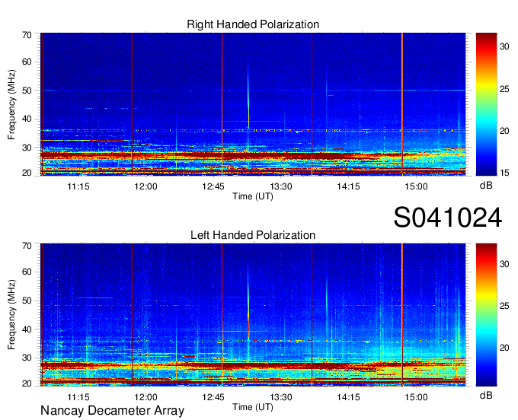The image size is (518, 420).
Task: Click 'Time (UT)' label under Left Handed plot
Action: tap(253, 407)
